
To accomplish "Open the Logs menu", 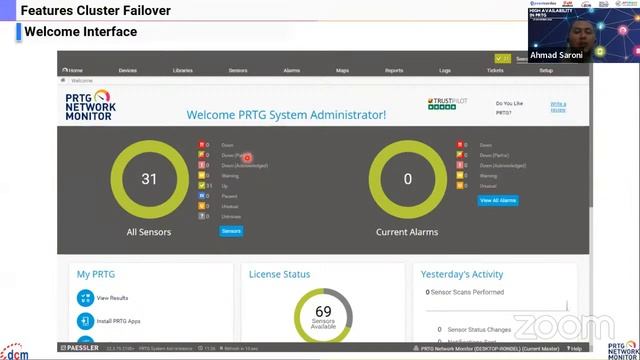I will (x=444, y=70).
